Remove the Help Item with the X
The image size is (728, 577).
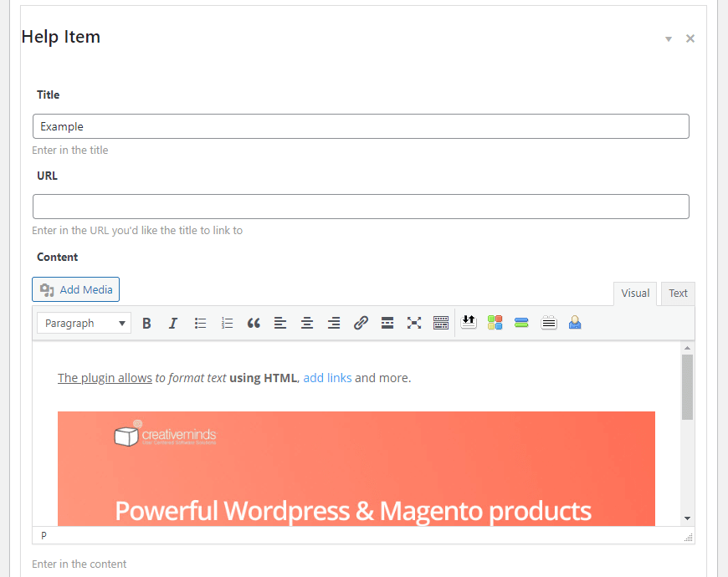(x=690, y=38)
